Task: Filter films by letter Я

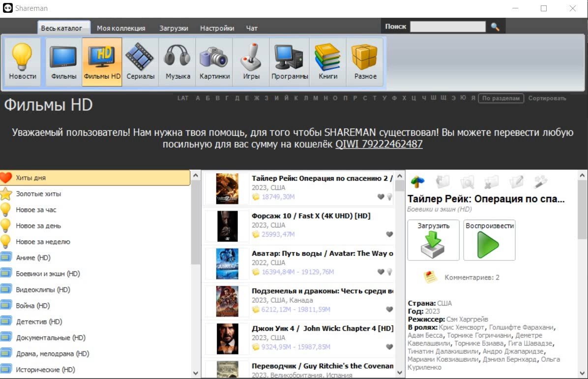Action: coord(473,98)
